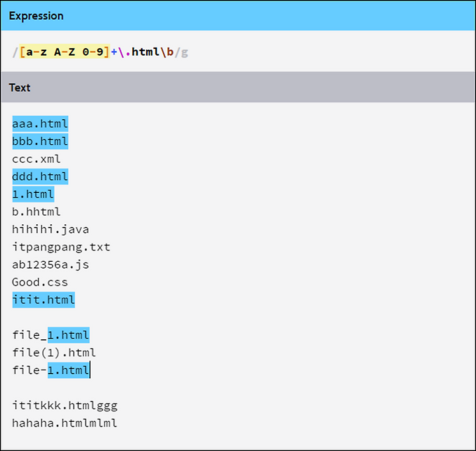Click the highlighted match ddd.html

click(40, 177)
